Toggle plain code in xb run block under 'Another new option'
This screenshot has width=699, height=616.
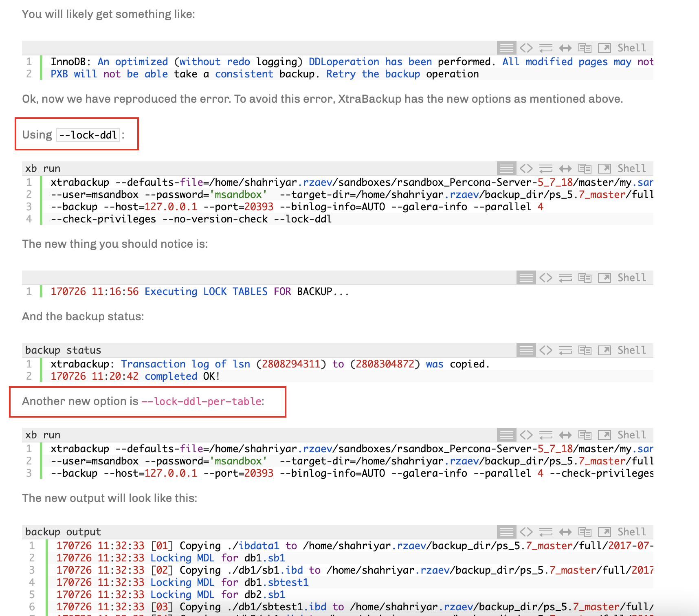526,435
